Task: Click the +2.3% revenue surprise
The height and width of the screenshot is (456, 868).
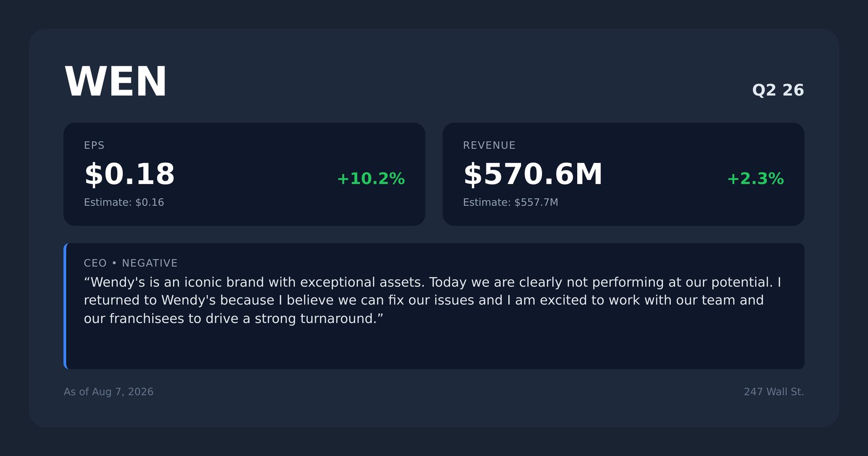Action: click(x=755, y=179)
